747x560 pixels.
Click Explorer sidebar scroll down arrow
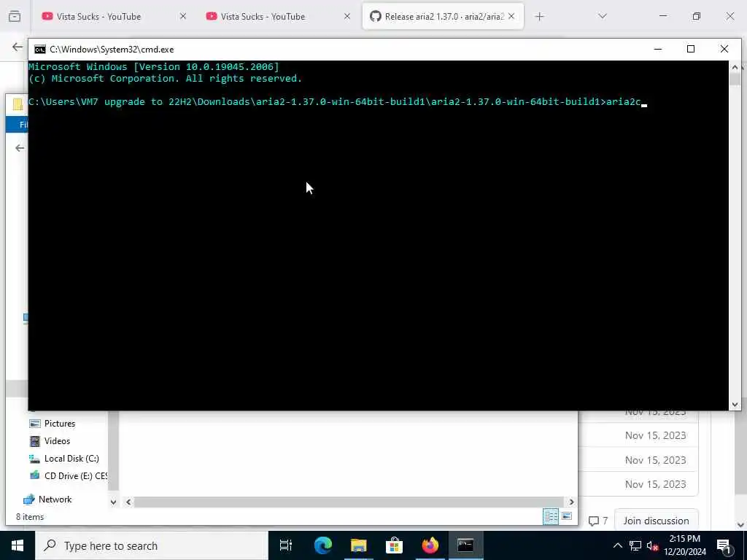click(x=113, y=502)
